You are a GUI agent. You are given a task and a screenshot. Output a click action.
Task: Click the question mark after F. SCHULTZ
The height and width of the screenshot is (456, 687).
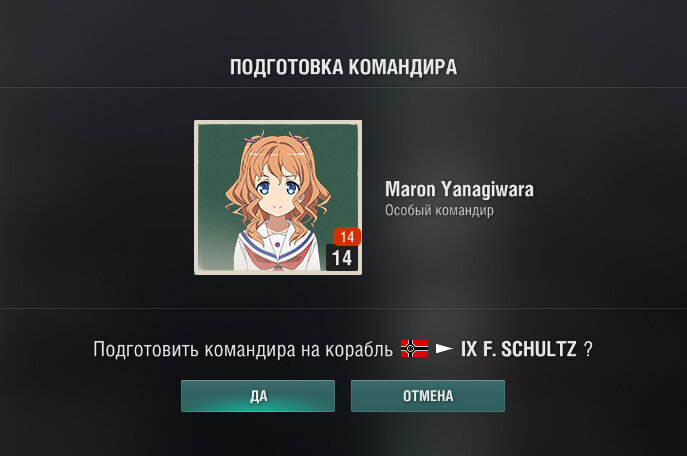coord(588,350)
